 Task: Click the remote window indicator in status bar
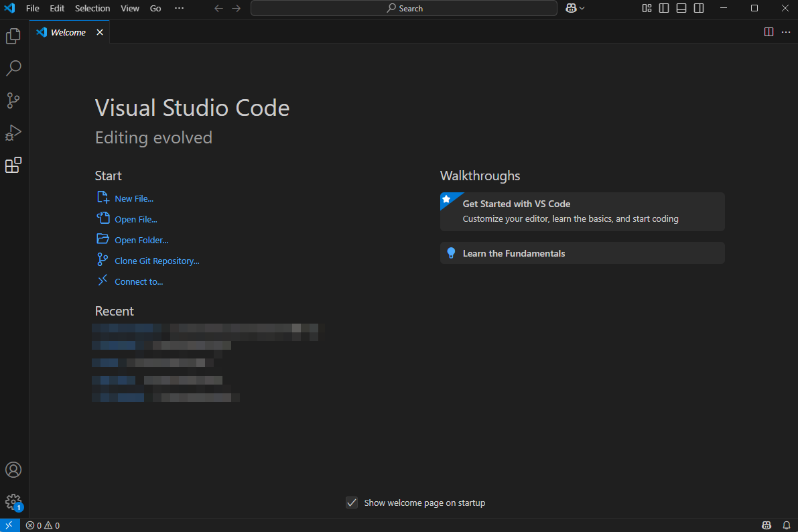9,525
